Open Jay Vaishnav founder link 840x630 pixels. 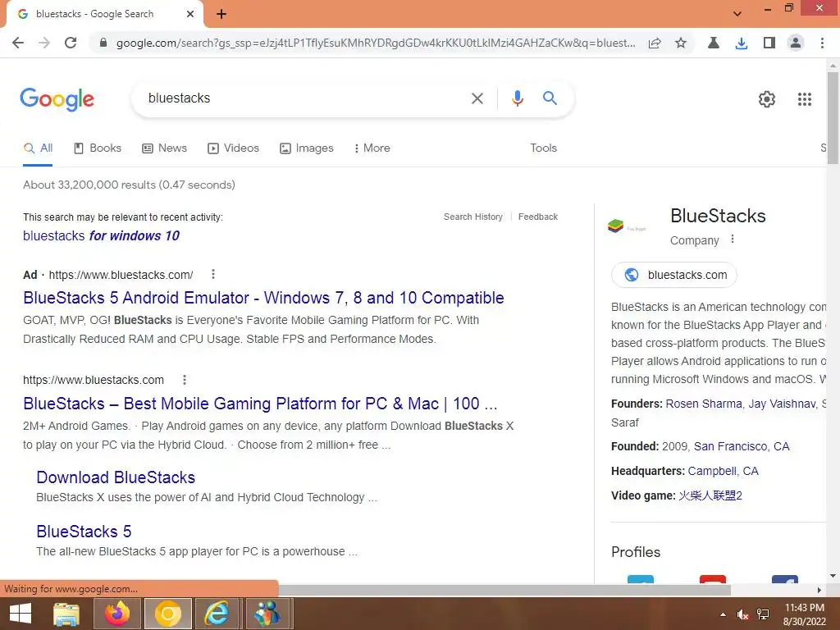(782, 404)
